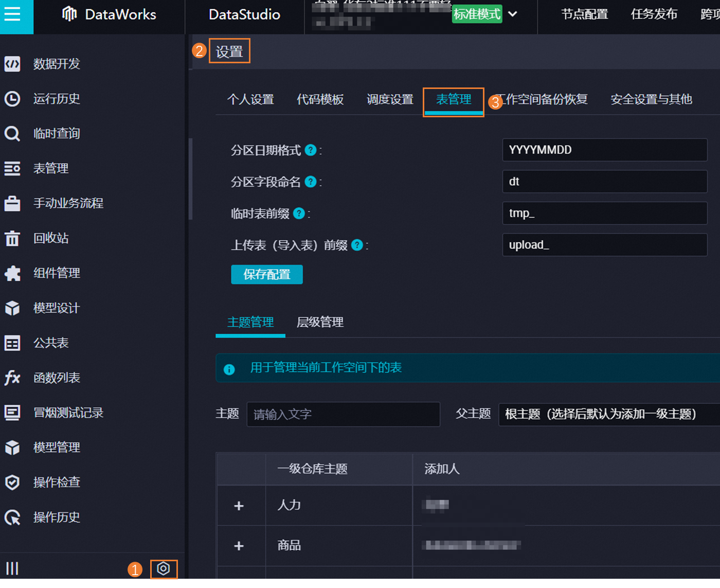Click the info icon in blue notice bar
The width and height of the screenshot is (720, 588).
pos(229,369)
